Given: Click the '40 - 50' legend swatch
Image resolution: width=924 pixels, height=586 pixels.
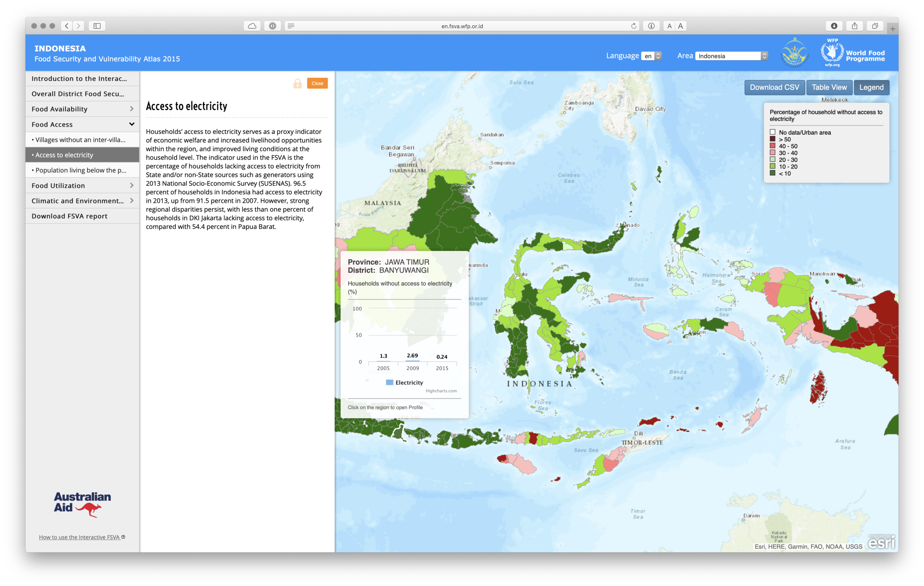Looking at the screenshot, I should [772, 146].
